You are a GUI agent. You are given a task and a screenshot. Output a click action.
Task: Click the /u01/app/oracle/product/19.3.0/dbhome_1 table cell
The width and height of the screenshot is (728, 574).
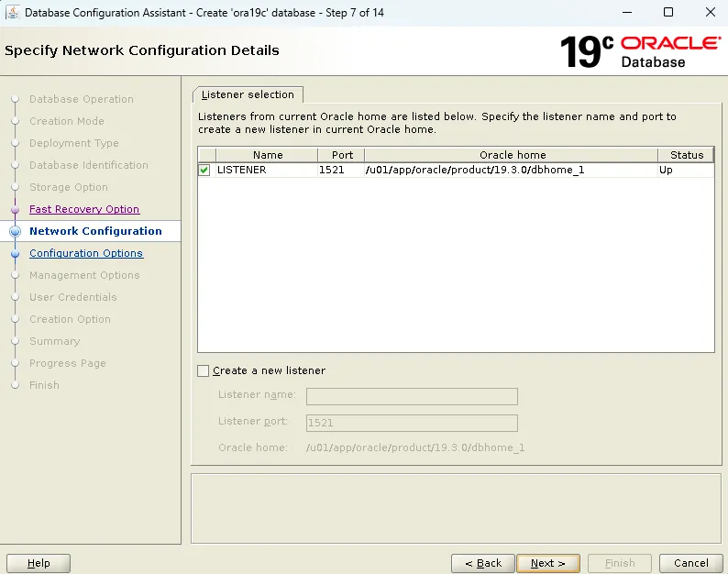pyautogui.click(x=511, y=170)
